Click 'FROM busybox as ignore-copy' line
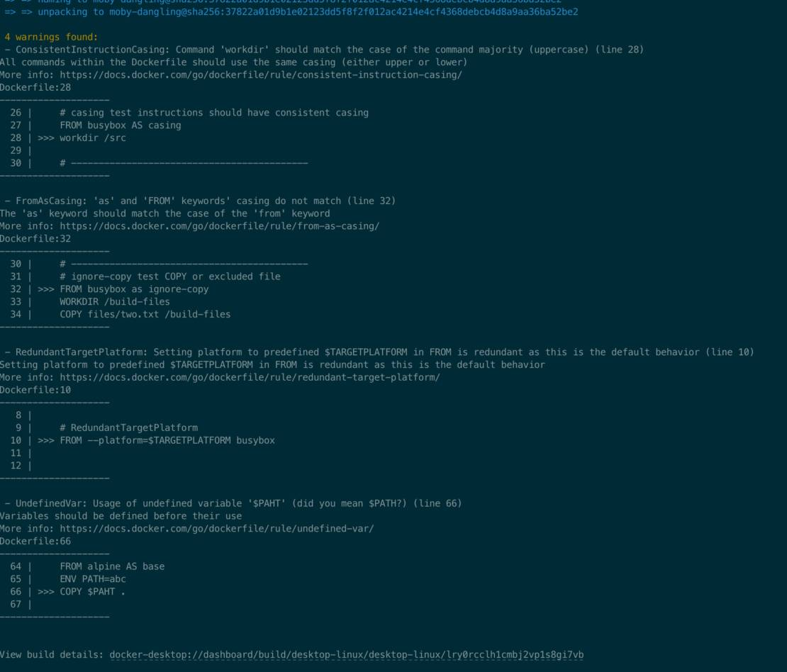 pyautogui.click(x=134, y=289)
